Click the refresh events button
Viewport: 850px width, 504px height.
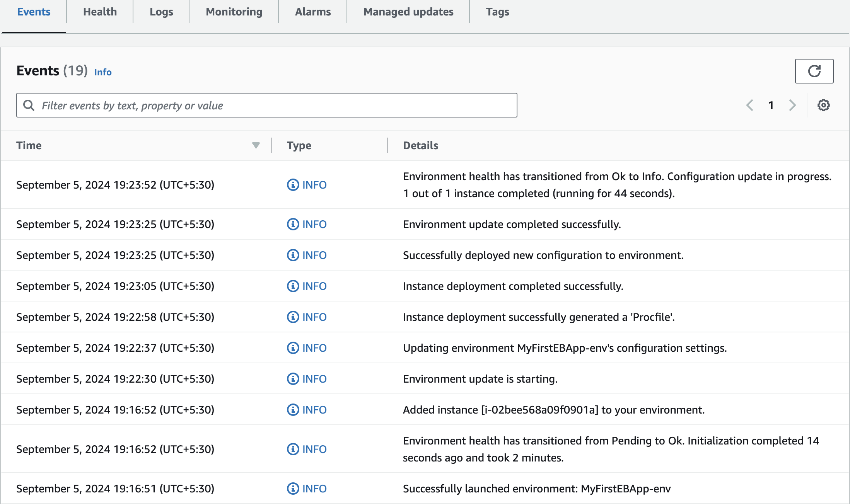pos(814,71)
